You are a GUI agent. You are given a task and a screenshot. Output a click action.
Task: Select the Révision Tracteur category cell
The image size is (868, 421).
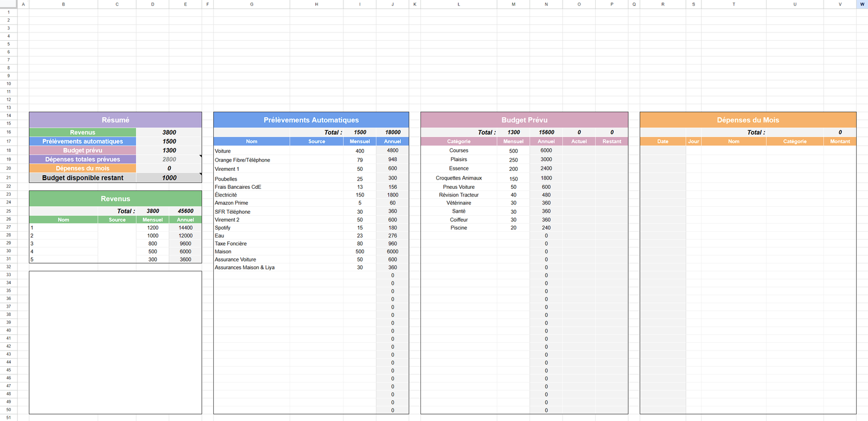(x=458, y=195)
